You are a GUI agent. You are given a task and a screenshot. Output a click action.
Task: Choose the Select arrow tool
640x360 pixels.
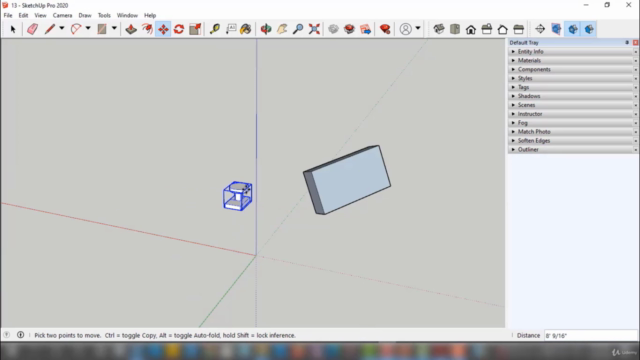pyautogui.click(x=13, y=29)
